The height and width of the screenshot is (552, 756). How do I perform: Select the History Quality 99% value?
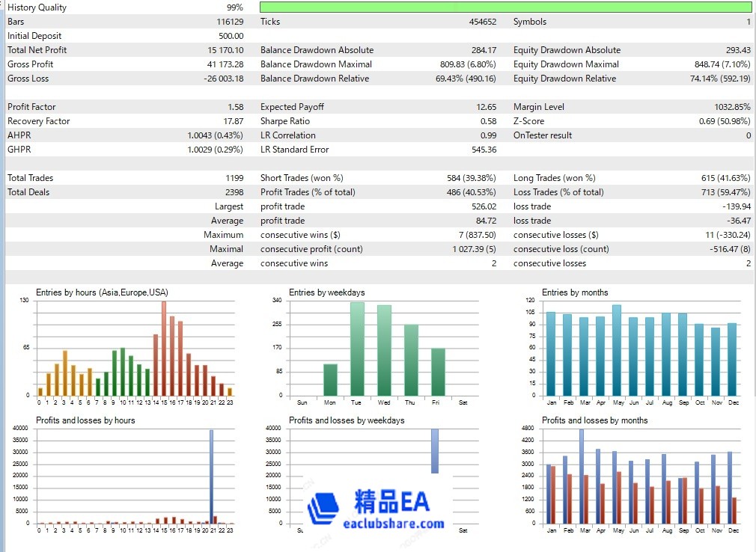(x=235, y=7)
